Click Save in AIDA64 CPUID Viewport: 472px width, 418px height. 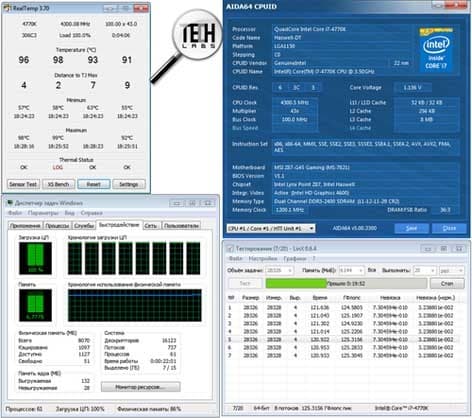coord(412,228)
